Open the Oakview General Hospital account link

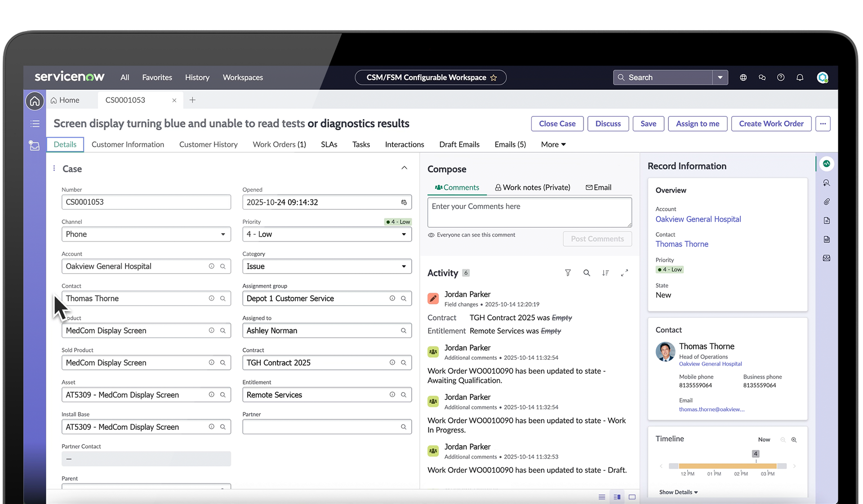(698, 219)
